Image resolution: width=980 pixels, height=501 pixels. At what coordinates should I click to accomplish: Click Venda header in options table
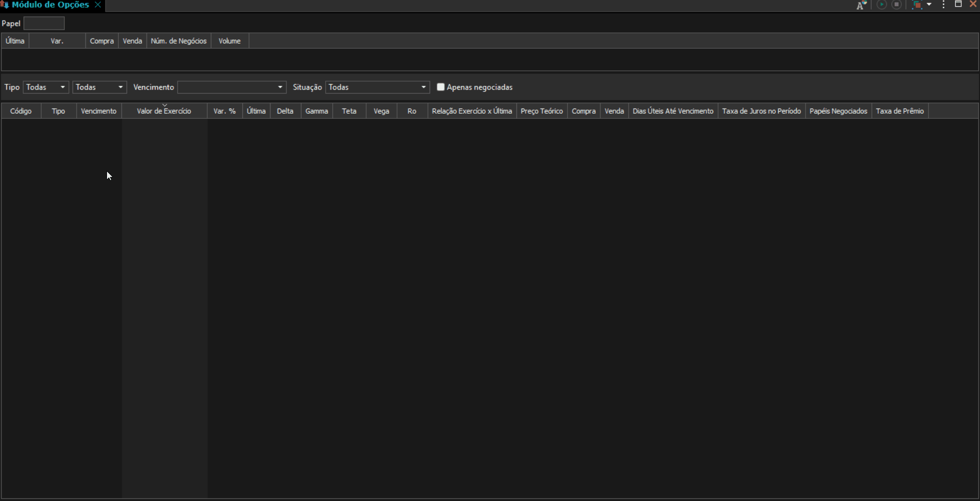pyautogui.click(x=614, y=111)
